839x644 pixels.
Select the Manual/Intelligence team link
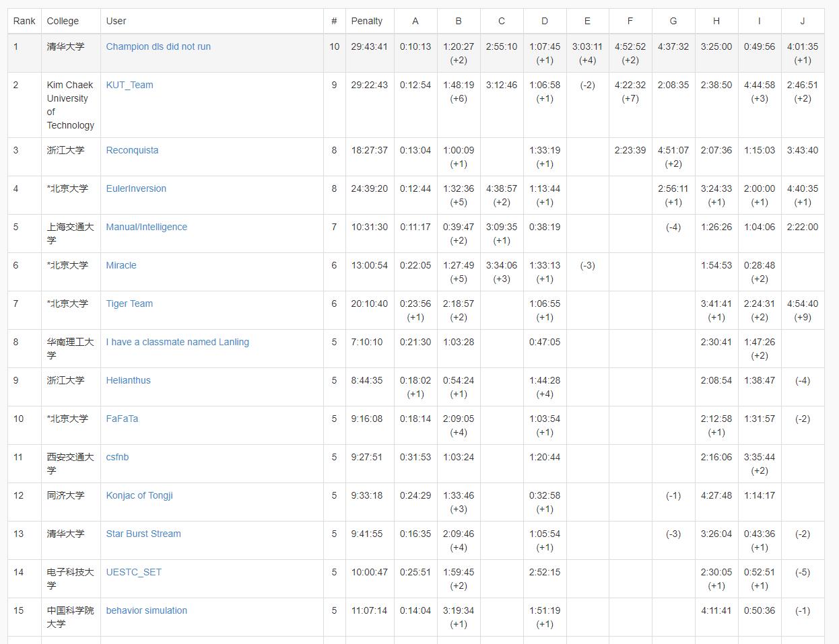pyautogui.click(x=146, y=227)
